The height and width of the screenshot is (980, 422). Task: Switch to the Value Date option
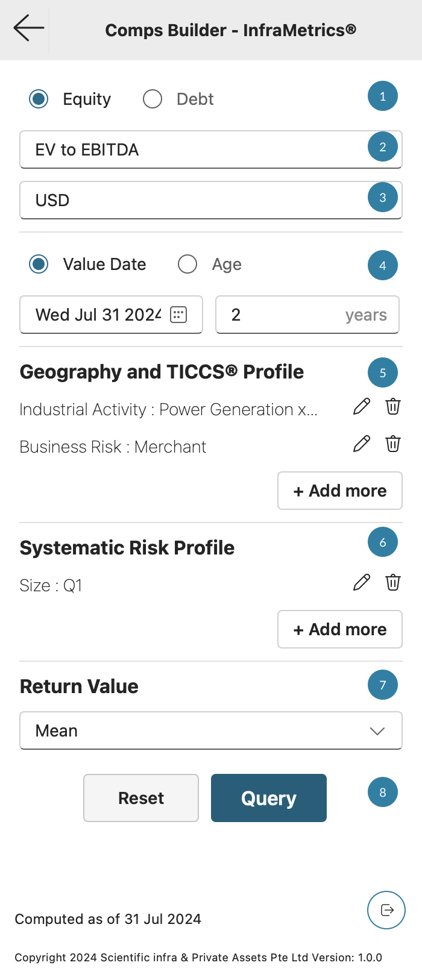tap(39, 264)
